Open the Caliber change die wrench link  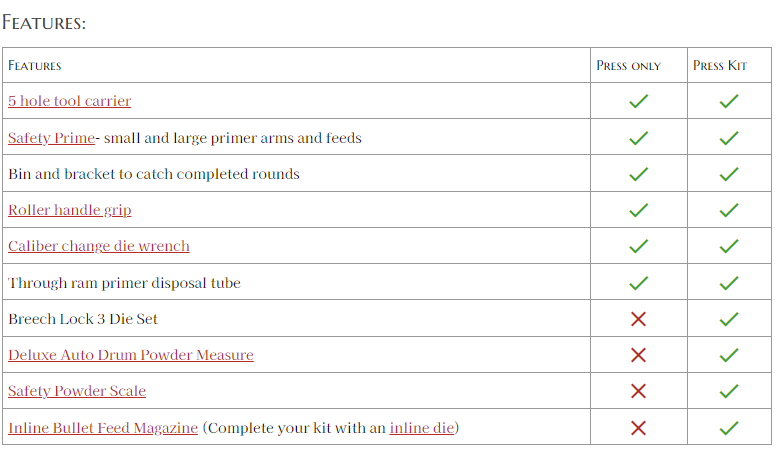pyautogui.click(x=98, y=246)
